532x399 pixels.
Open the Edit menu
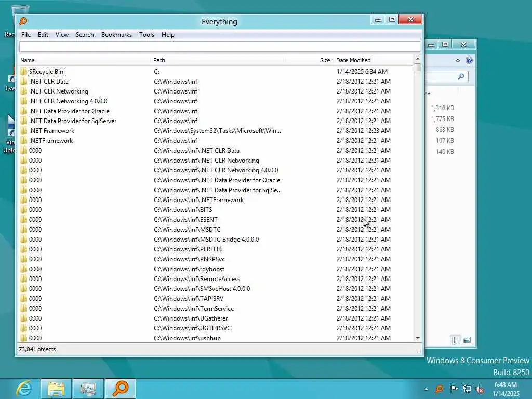point(43,35)
